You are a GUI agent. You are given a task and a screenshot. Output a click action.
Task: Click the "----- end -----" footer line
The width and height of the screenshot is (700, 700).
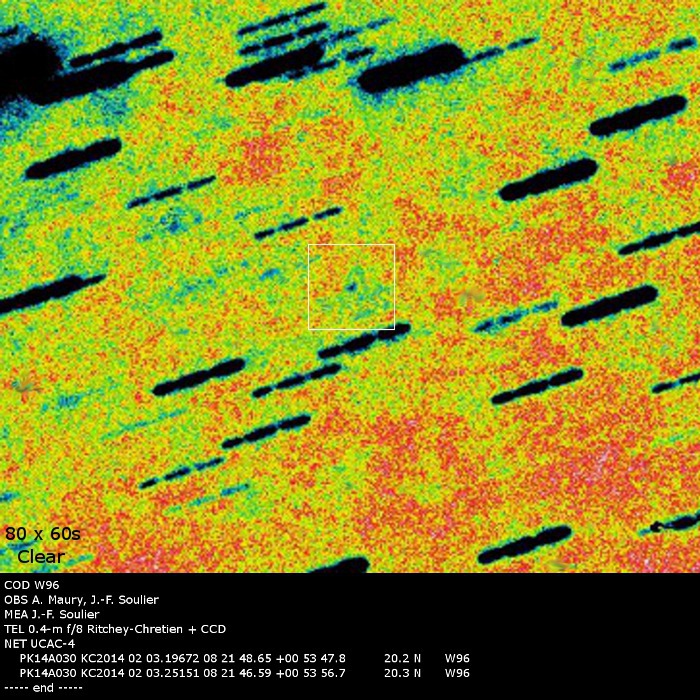43,688
